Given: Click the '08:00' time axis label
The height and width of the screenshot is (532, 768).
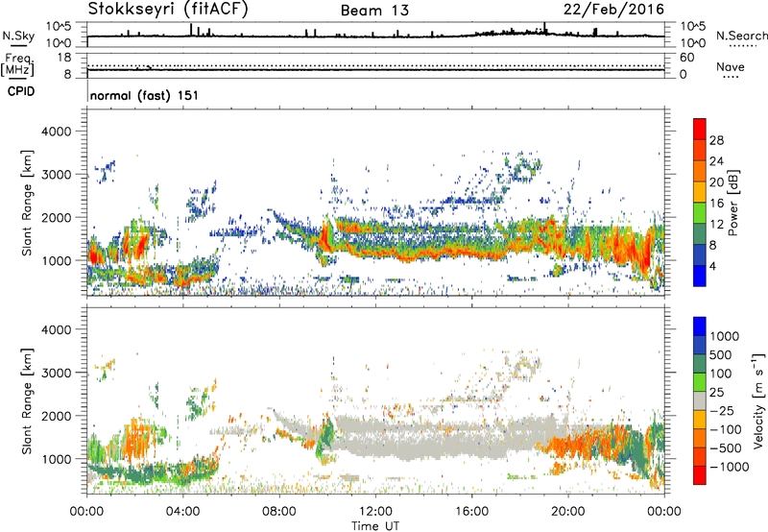Looking at the screenshot, I should pos(279,512).
